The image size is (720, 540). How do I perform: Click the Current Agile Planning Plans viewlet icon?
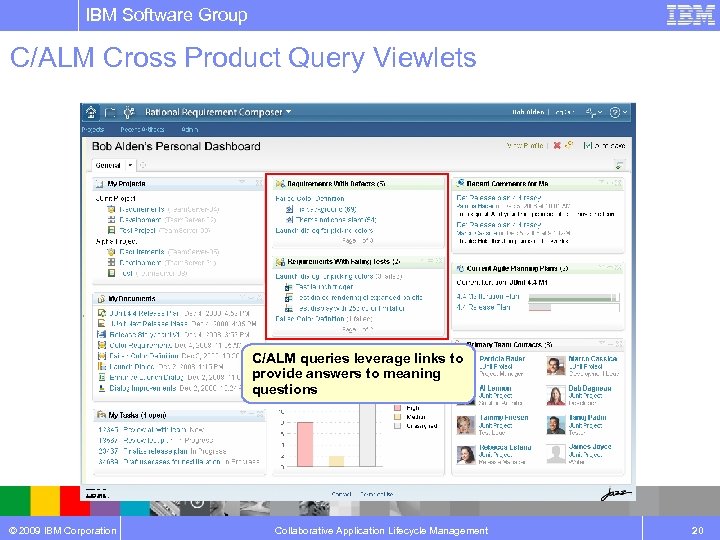click(460, 269)
